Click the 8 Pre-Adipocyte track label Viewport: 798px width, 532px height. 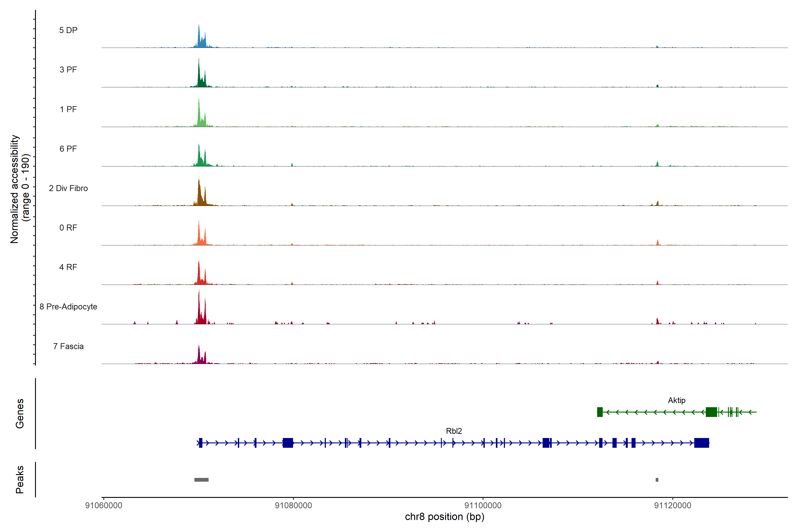[68, 307]
